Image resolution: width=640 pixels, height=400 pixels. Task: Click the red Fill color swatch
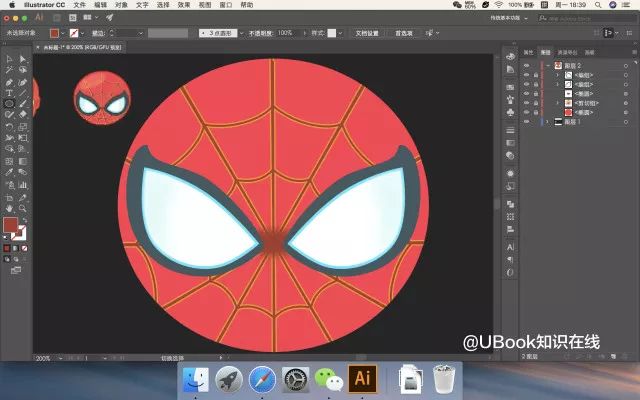11,225
